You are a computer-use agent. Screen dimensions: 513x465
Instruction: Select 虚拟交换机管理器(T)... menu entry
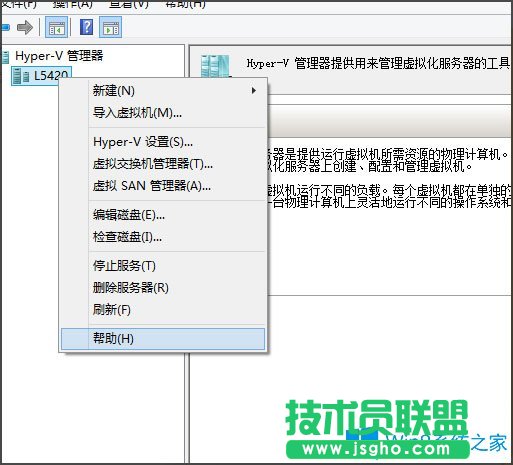[163, 164]
